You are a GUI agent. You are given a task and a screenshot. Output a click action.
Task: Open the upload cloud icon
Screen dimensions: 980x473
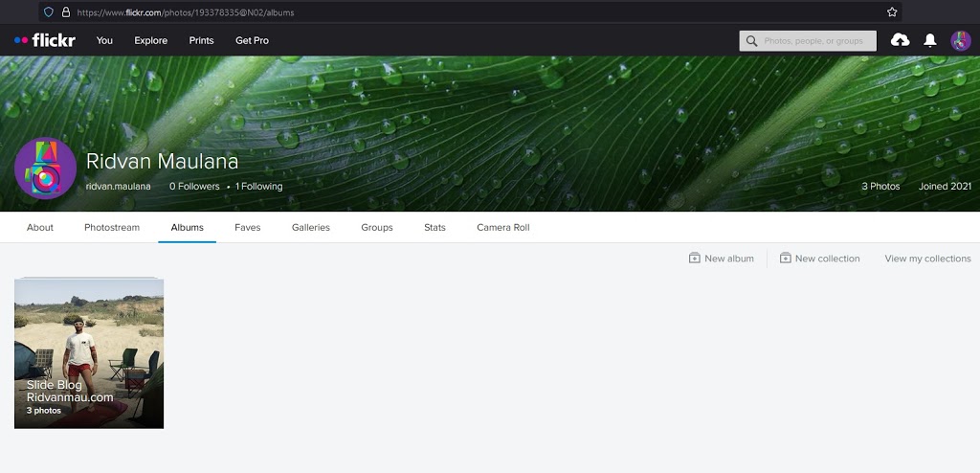900,40
